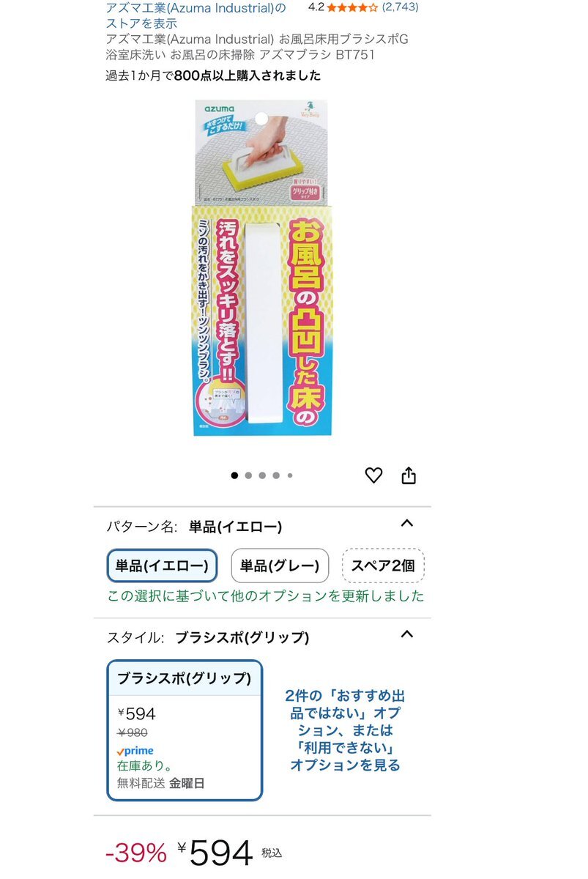Go to third image carousel dot
This screenshot has height=879, width=588.
[262, 475]
